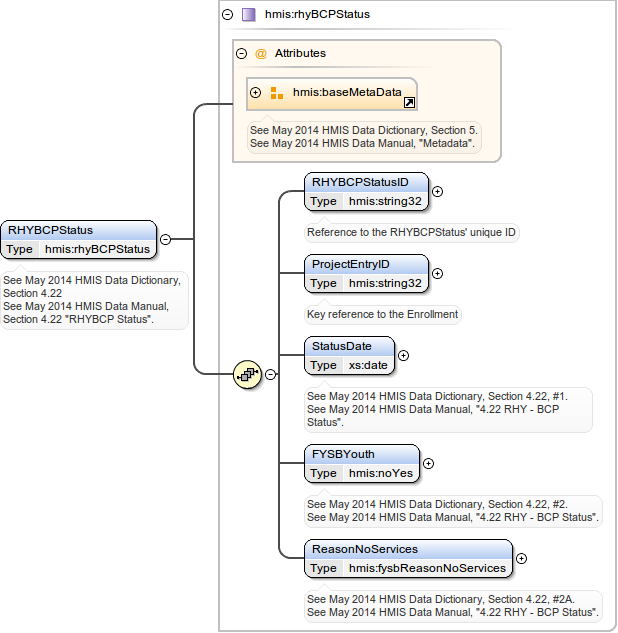
Task: Click the orange @ Attributes icon
Action: [261, 53]
